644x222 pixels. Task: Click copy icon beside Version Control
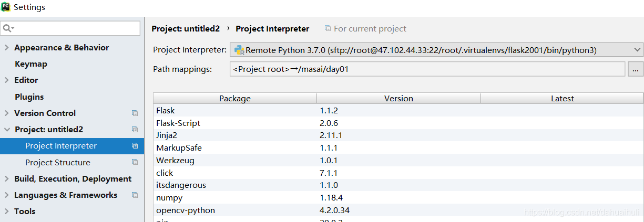[x=135, y=113]
